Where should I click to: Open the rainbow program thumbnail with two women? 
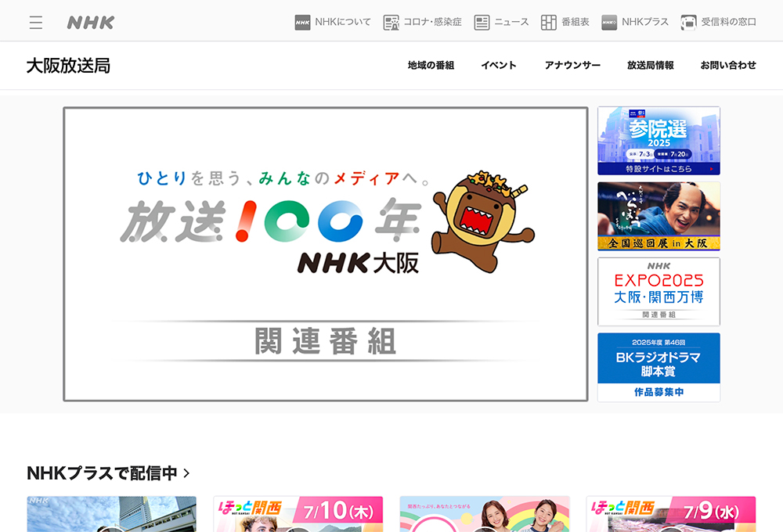[x=485, y=514]
